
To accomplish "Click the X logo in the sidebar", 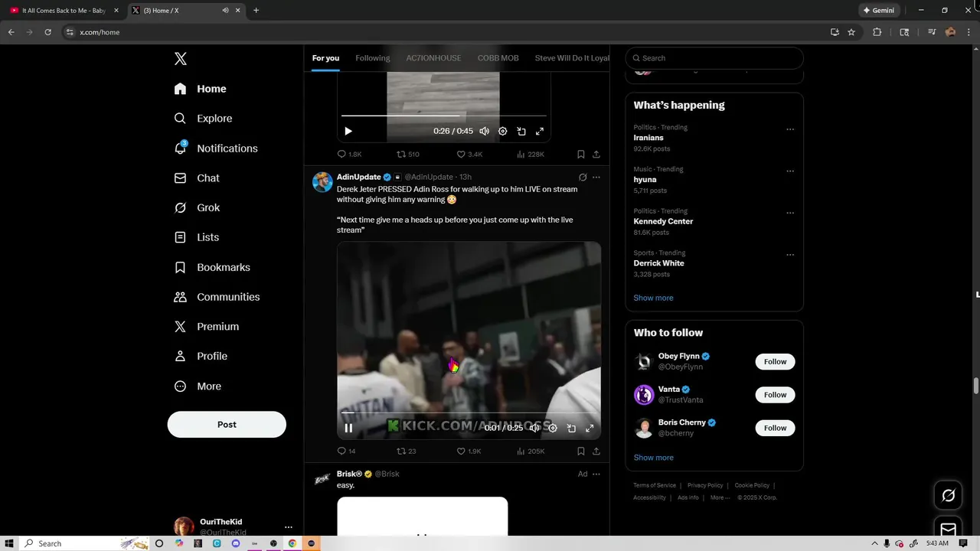I will (x=180, y=59).
